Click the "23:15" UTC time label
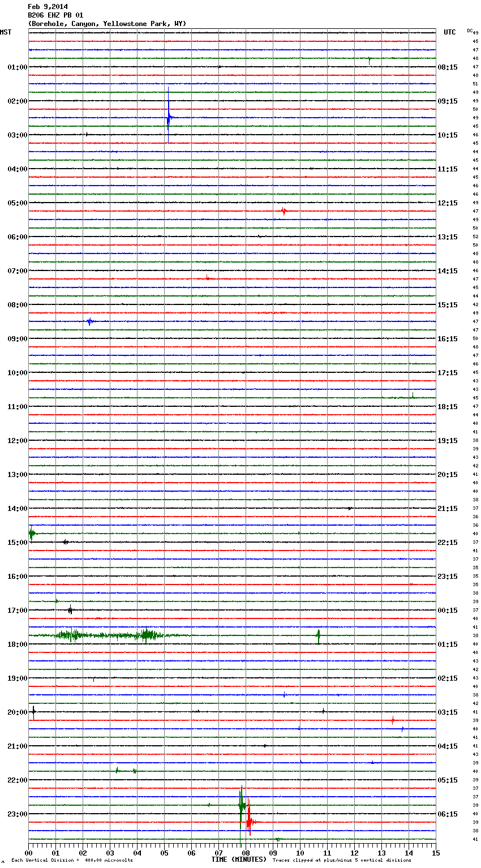481x868 pixels. 448,577
